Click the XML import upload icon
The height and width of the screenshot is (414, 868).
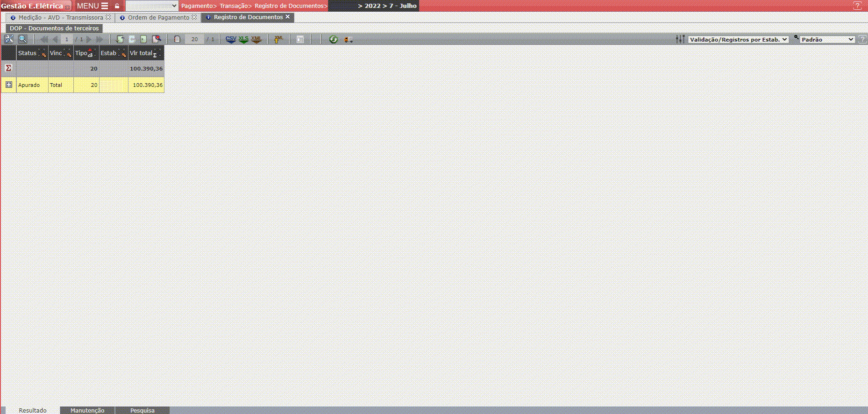coord(278,39)
